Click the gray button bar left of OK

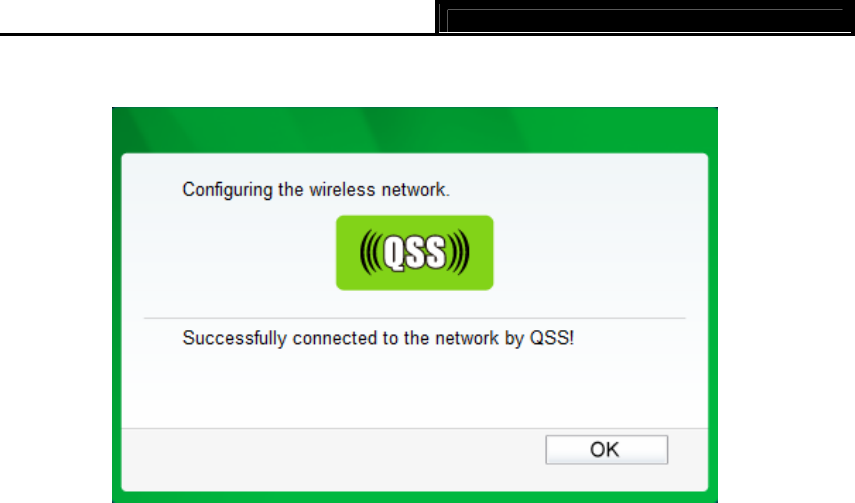pyautogui.click(x=333, y=459)
